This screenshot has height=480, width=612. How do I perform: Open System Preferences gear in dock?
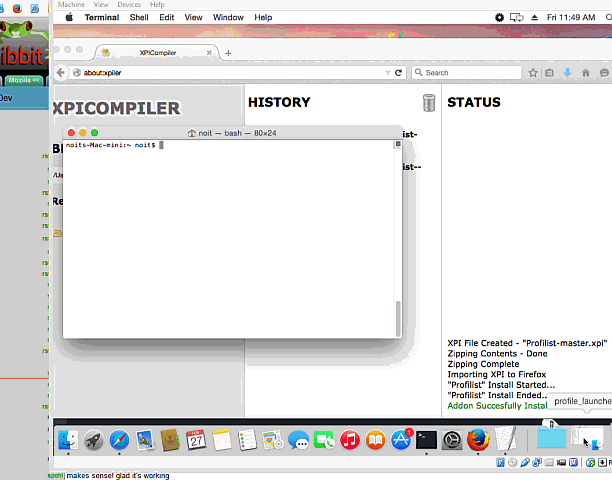pyautogui.click(x=452, y=440)
